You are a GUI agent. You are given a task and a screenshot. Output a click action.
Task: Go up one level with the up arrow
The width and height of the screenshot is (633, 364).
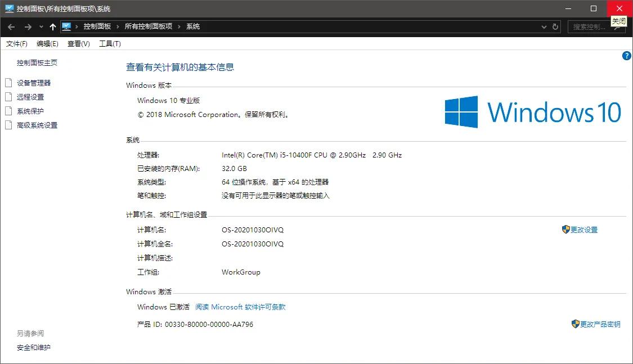pyautogui.click(x=52, y=26)
